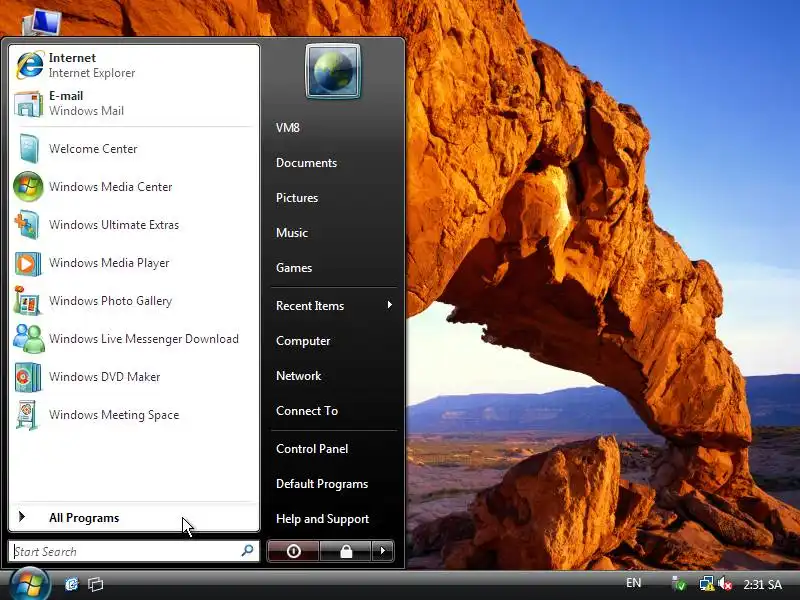Click Switch between windows Quick Launch icon
800x600 pixels.
tap(95, 584)
